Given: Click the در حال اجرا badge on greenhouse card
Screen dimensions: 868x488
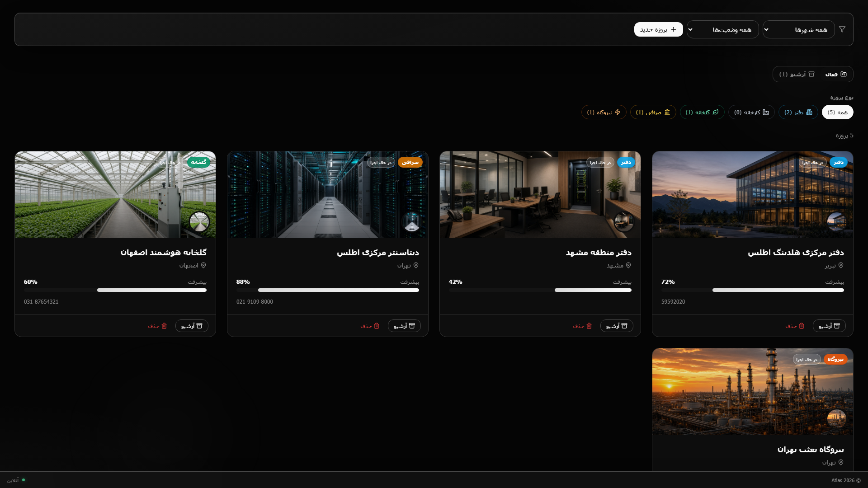Looking at the screenshot, I should [170, 162].
